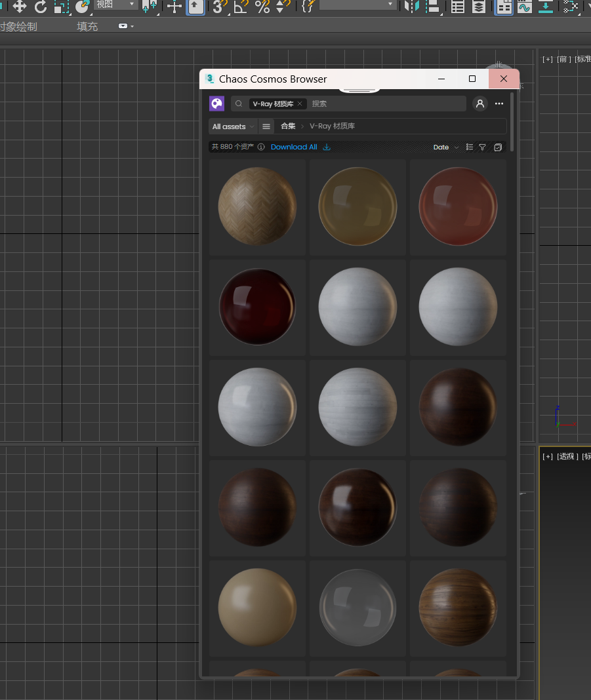
Task: Click the 填充 menu item
Action: pyautogui.click(x=87, y=26)
